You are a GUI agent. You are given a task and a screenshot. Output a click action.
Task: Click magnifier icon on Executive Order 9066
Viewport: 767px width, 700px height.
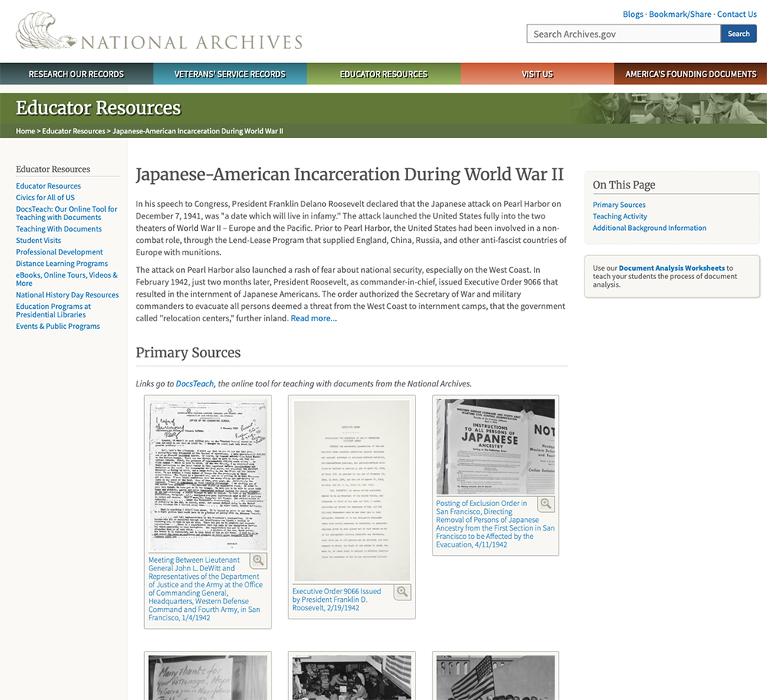403,592
